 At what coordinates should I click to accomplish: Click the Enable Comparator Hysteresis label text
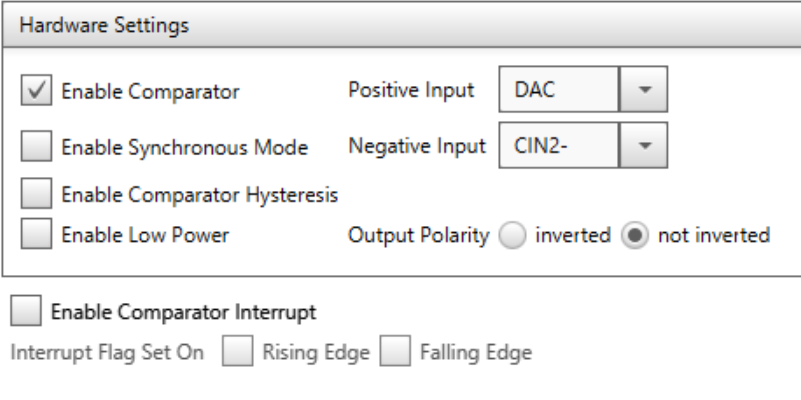(200, 195)
